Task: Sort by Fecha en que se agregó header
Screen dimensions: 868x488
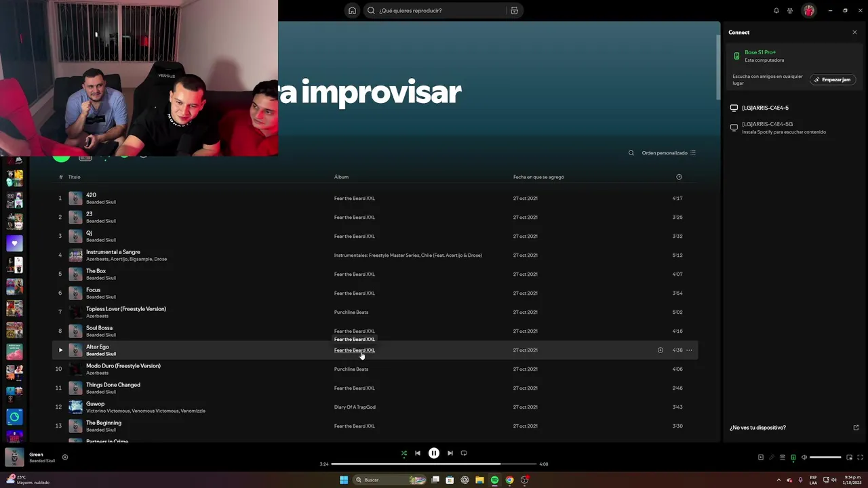Action: (x=538, y=177)
